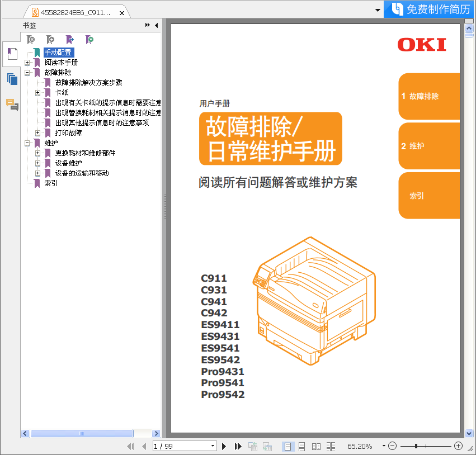
Task: Click the zoom slider handle
Action: coord(416,446)
